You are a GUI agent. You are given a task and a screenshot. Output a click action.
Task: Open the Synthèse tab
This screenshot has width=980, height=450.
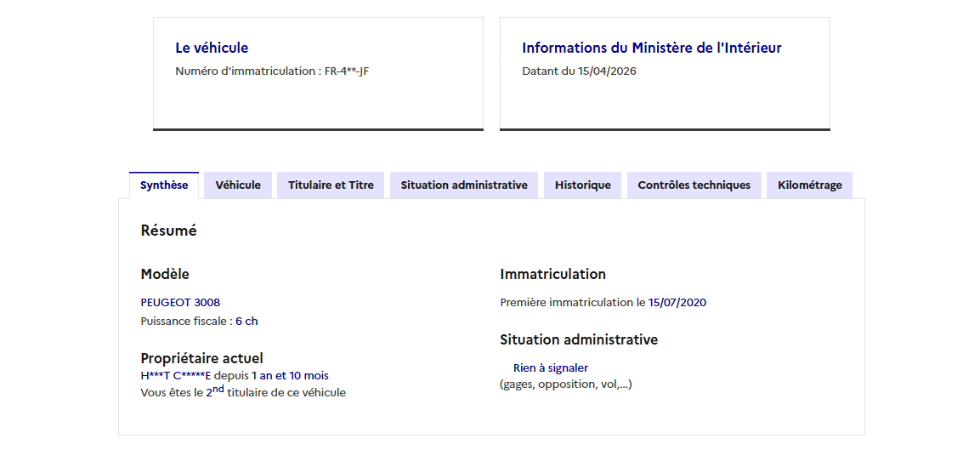pyautogui.click(x=164, y=185)
